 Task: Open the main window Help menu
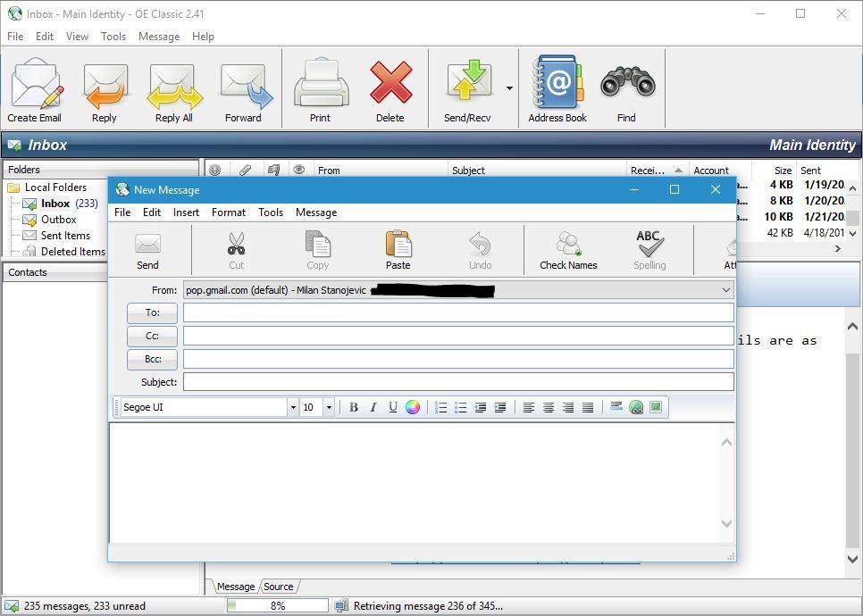click(203, 37)
